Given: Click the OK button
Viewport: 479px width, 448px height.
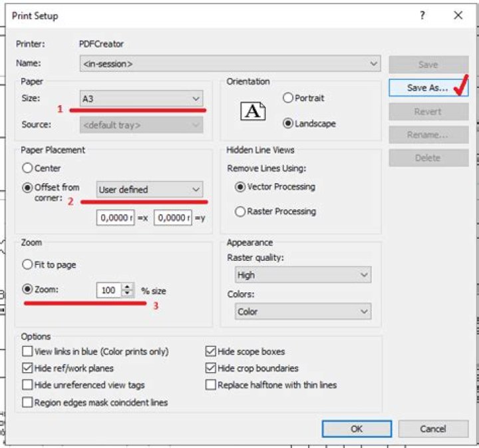Looking at the screenshot, I should click(357, 429).
